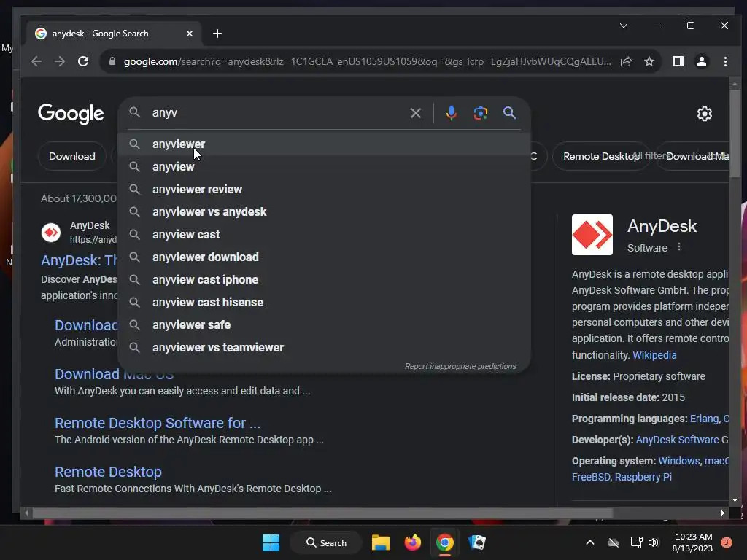Open AnyDesk Software developer link
Image resolution: width=747 pixels, height=560 pixels.
coord(677,440)
